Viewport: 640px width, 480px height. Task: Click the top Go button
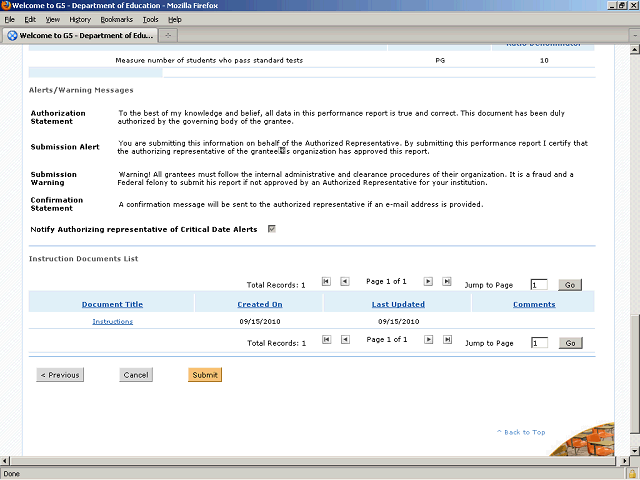coord(570,285)
